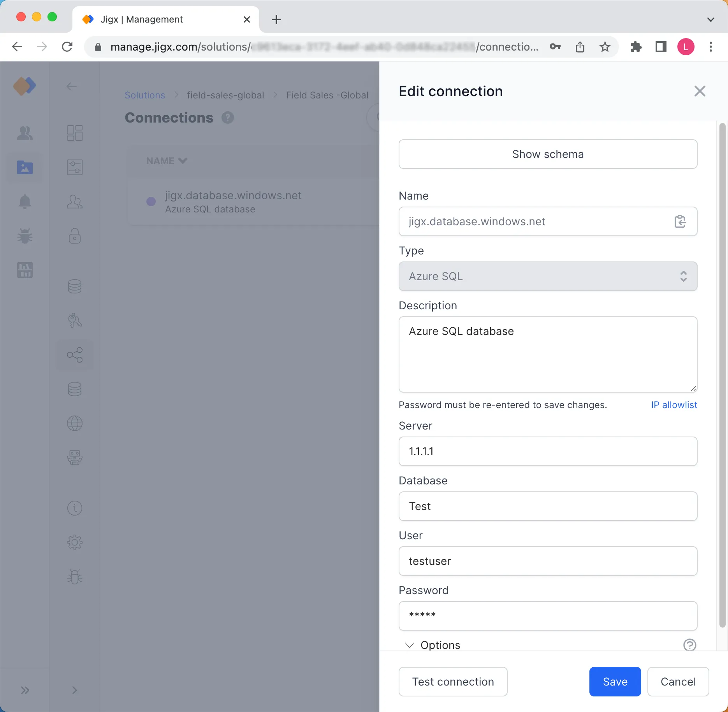Open the Chrome three-dot menu
The width and height of the screenshot is (728, 712).
(711, 47)
